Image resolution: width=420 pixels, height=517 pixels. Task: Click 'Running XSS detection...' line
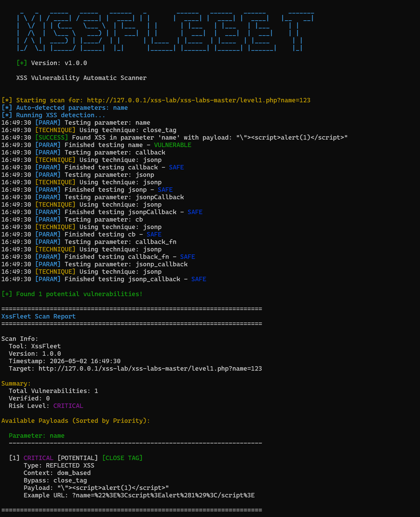coord(61,115)
